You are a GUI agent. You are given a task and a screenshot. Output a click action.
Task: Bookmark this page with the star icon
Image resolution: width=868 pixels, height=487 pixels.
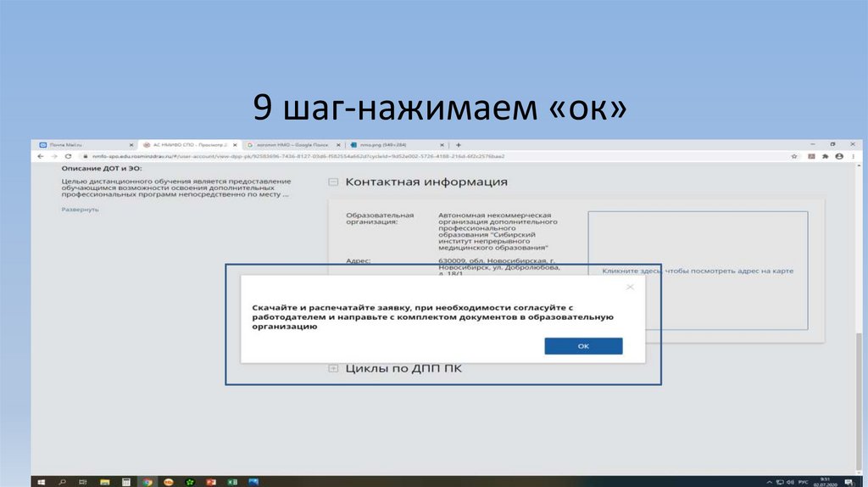pos(794,156)
